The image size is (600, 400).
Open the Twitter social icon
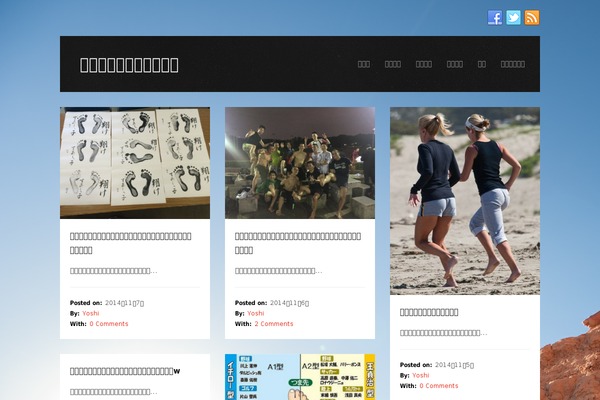513,18
